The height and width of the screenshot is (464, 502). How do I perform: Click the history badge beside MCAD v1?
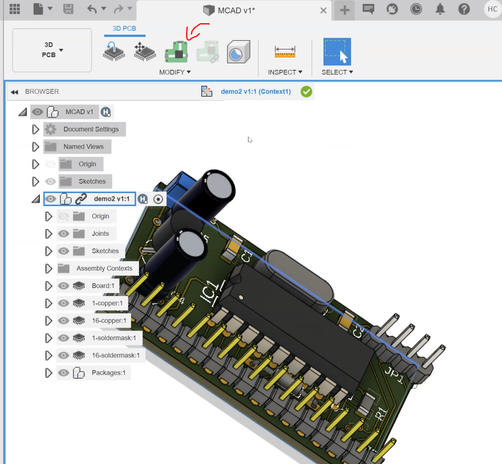pos(106,112)
